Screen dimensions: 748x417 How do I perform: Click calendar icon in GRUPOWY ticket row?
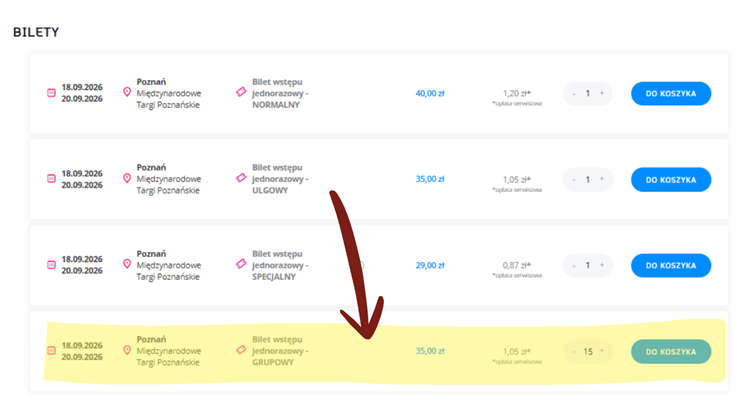(51, 351)
